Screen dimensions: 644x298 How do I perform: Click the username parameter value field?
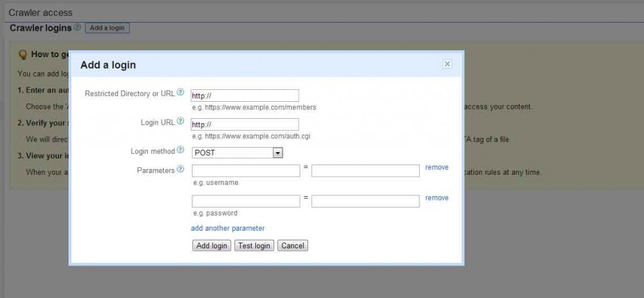[x=365, y=171]
